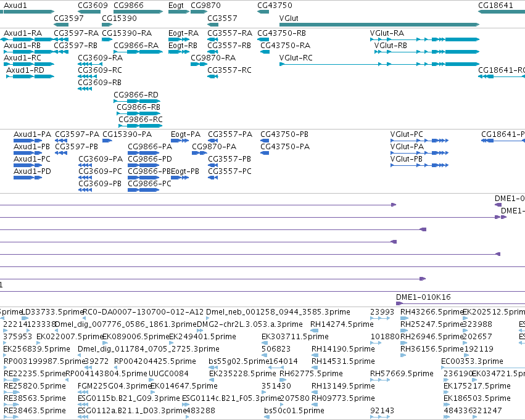Select the VGlut gene bar
525x420 pixels.
pyautogui.click(x=379, y=25)
